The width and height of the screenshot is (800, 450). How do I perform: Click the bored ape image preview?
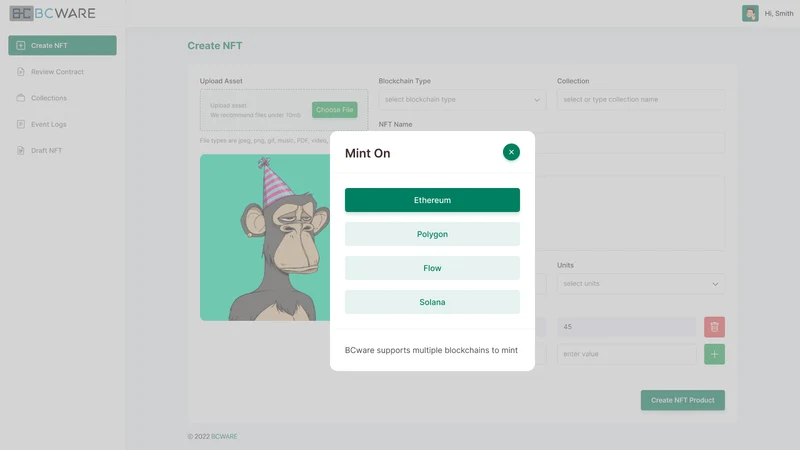(265, 238)
